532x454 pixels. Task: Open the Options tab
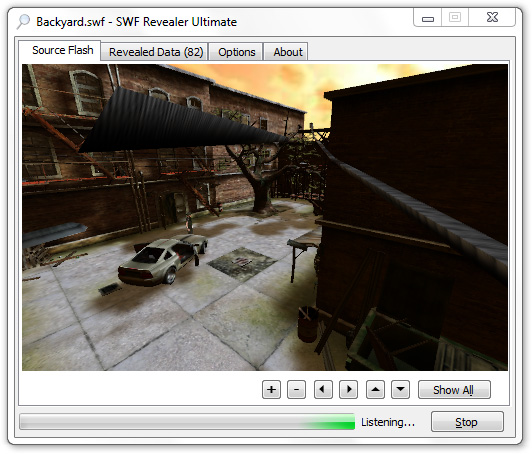coord(236,52)
